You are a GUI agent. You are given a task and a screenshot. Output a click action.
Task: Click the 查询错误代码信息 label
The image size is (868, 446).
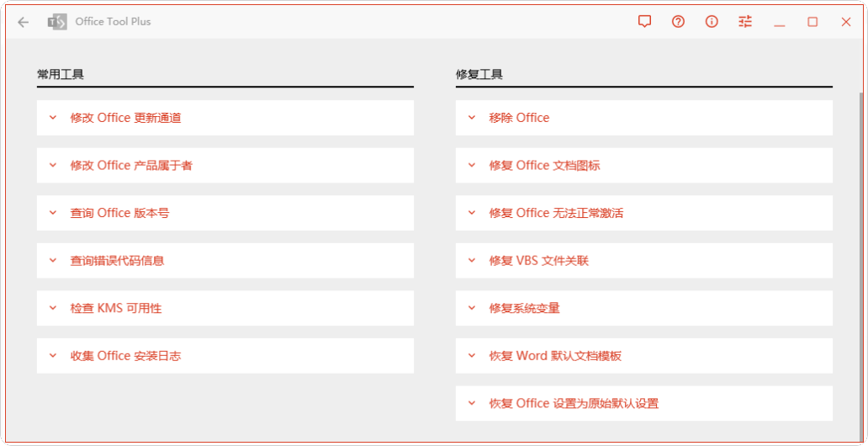tap(118, 261)
